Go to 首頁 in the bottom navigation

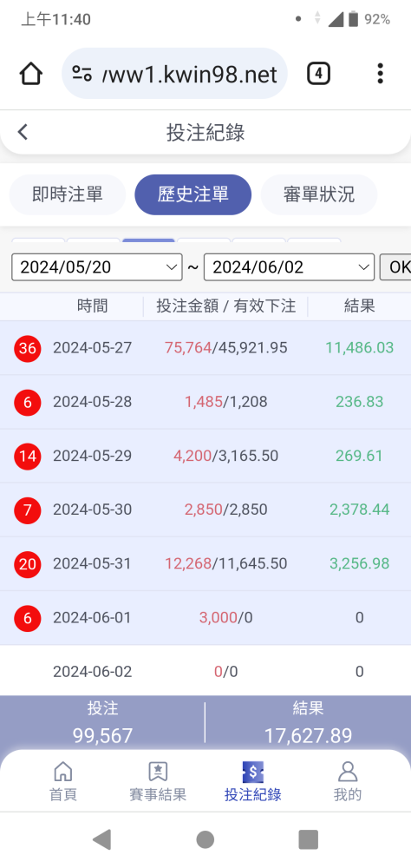(x=63, y=781)
